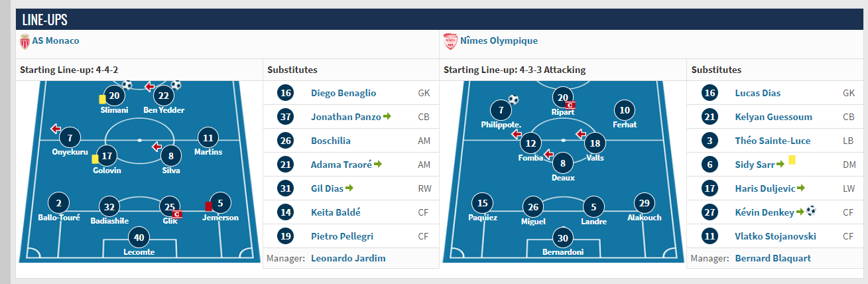The image size is (868, 284).
Task: Select goalkeeper Lecomte's number 40 circle
Action: tap(139, 238)
